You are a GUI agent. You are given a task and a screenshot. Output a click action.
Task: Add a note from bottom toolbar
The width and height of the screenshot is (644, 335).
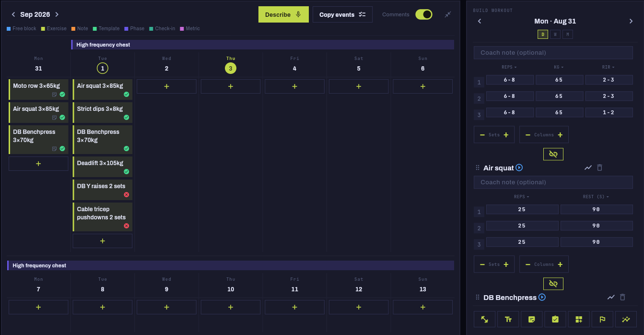531,319
